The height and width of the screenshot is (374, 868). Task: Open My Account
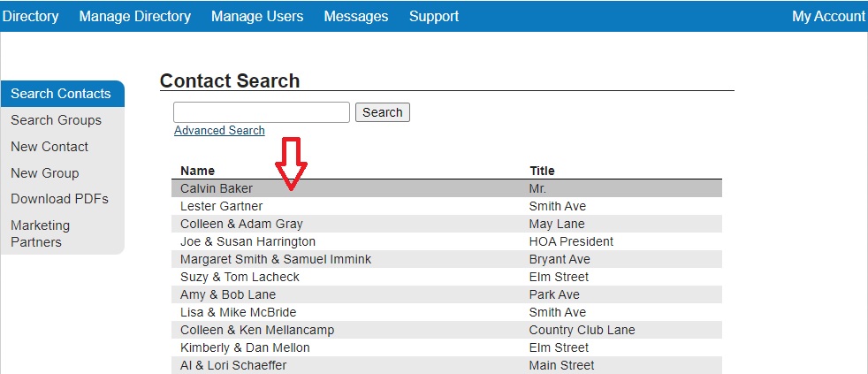[x=828, y=16]
